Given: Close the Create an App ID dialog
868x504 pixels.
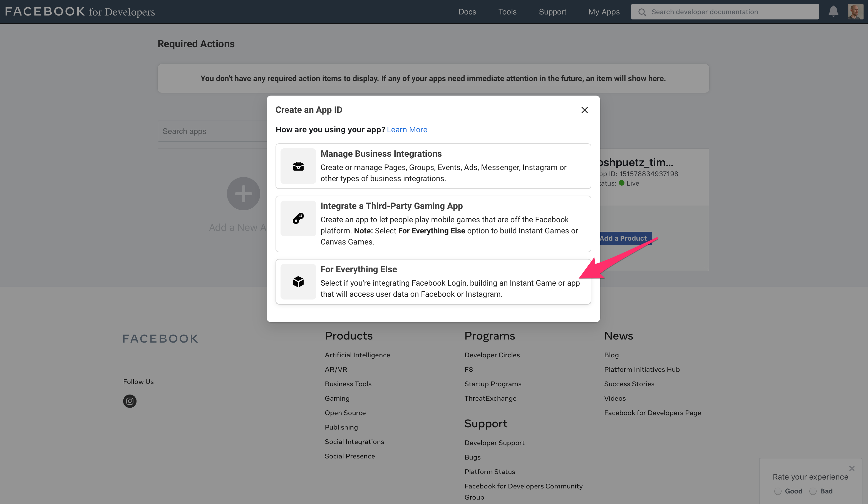Looking at the screenshot, I should pyautogui.click(x=584, y=110).
